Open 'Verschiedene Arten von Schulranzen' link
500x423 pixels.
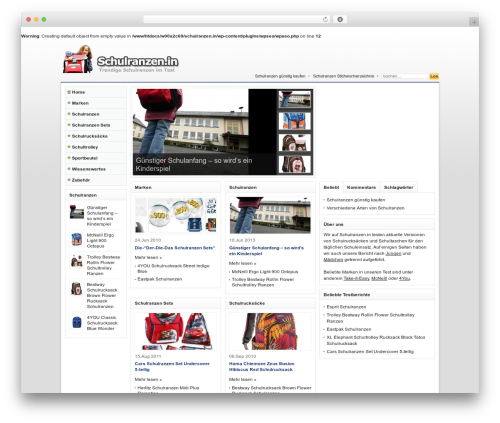365,208
